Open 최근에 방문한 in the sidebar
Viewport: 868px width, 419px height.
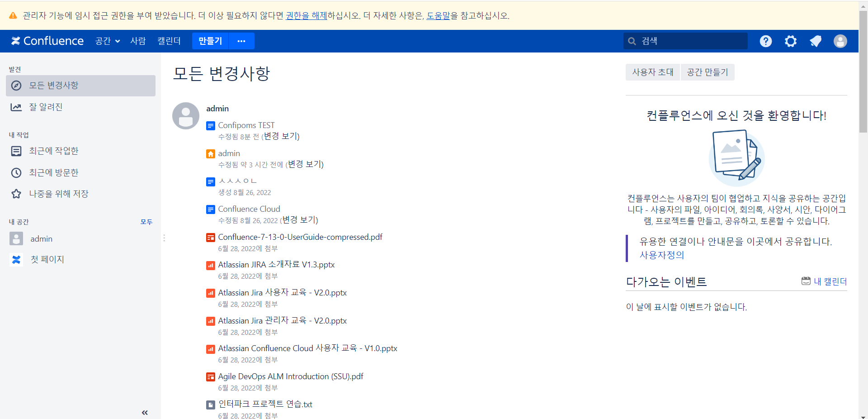pyautogui.click(x=80, y=173)
